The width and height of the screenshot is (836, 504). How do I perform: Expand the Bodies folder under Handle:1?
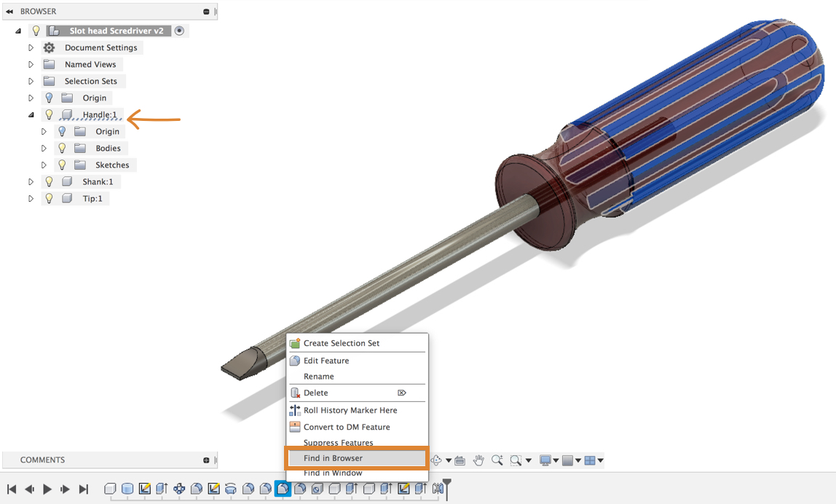[44, 148]
